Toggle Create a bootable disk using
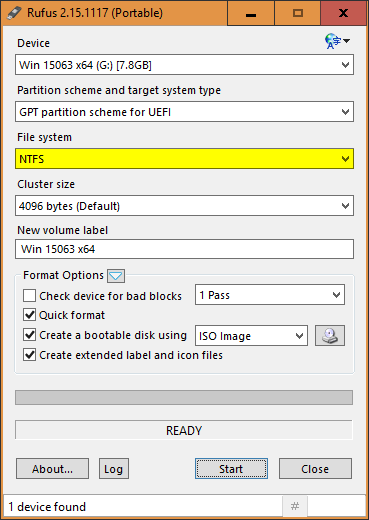This screenshot has width=369, height=520. tap(29, 335)
